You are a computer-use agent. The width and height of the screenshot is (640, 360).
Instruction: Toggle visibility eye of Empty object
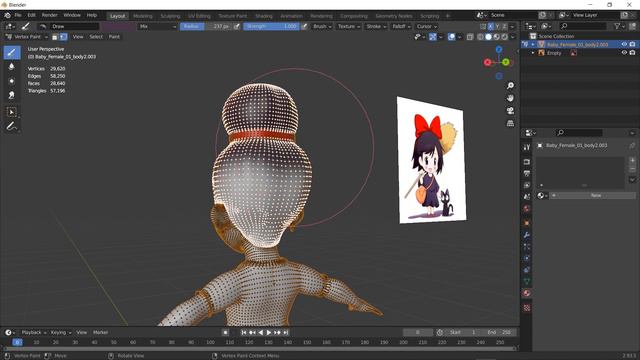[624, 53]
